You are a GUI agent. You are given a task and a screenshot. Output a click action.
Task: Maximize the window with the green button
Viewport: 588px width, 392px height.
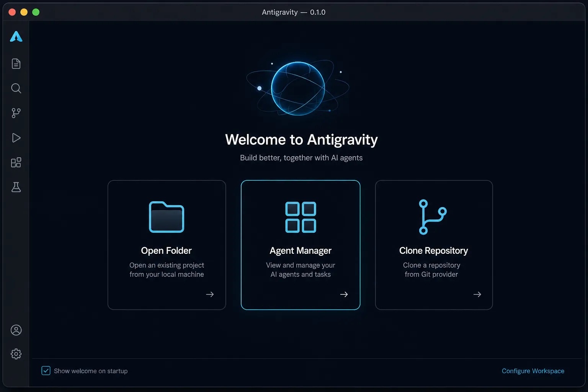[x=36, y=12]
